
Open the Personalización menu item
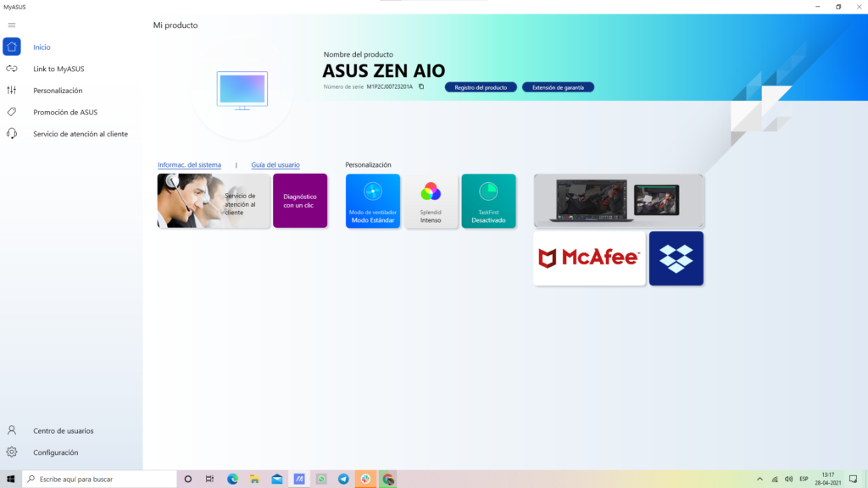pyautogui.click(x=58, y=91)
